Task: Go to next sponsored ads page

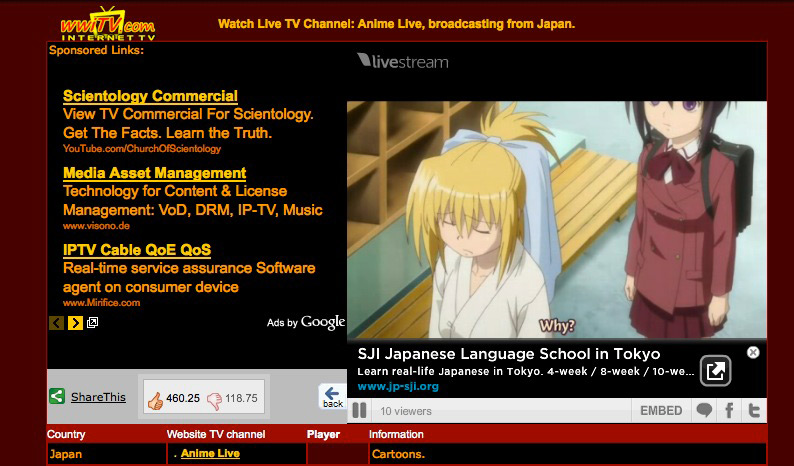Action: [x=75, y=322]
